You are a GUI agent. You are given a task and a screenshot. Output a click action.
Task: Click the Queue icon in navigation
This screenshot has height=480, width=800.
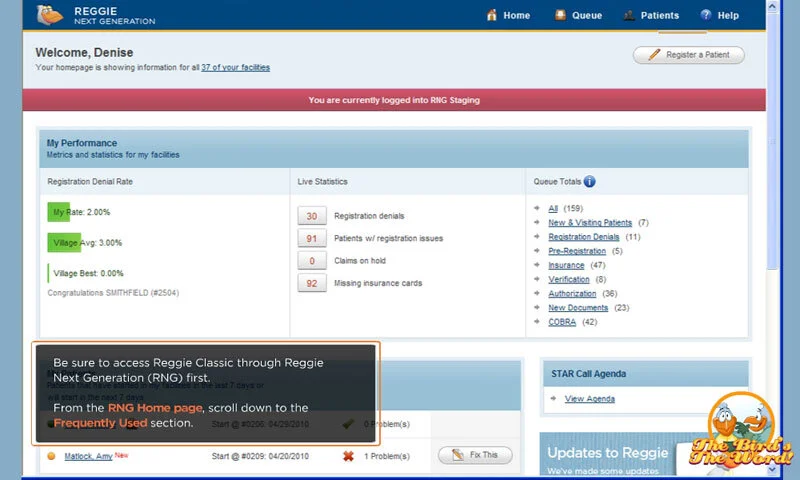point(560,15)
